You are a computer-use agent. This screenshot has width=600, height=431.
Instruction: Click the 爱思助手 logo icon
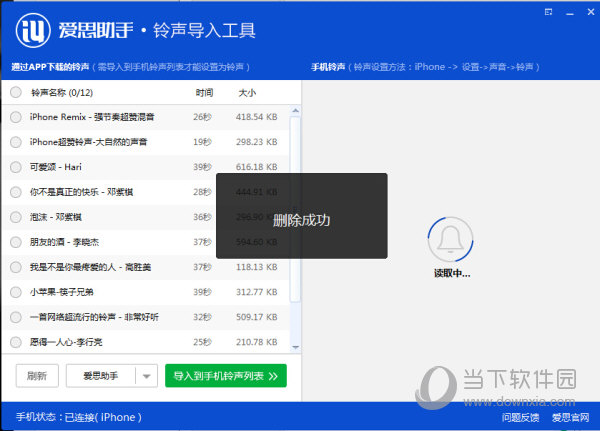(33, 30)
